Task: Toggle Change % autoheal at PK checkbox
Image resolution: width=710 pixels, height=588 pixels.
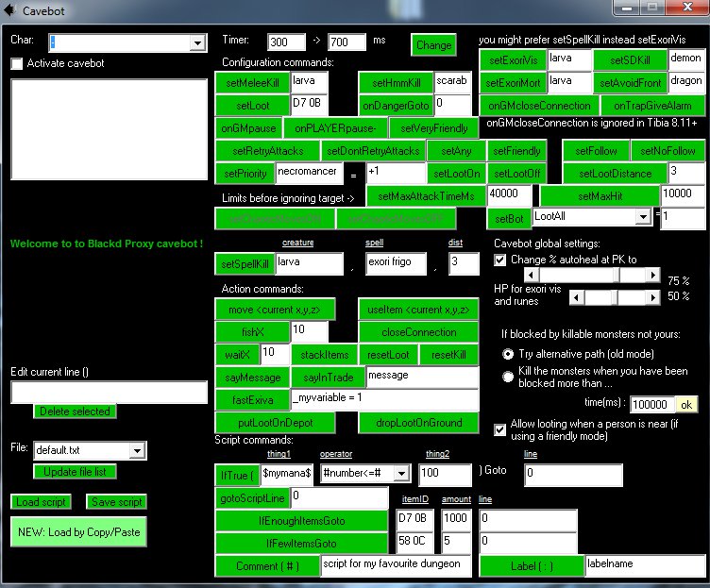Action: coord(499,260)
